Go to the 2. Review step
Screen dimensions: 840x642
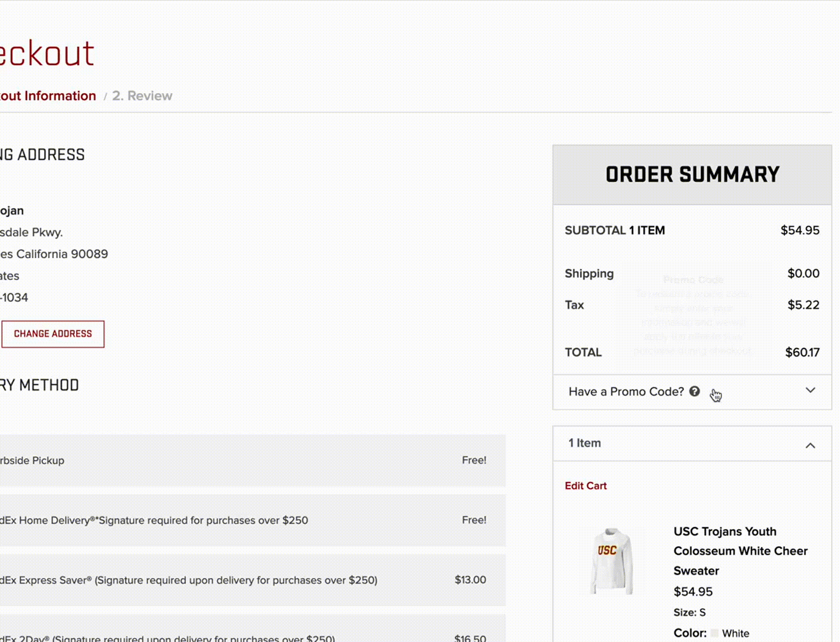(x=142, y=96)
